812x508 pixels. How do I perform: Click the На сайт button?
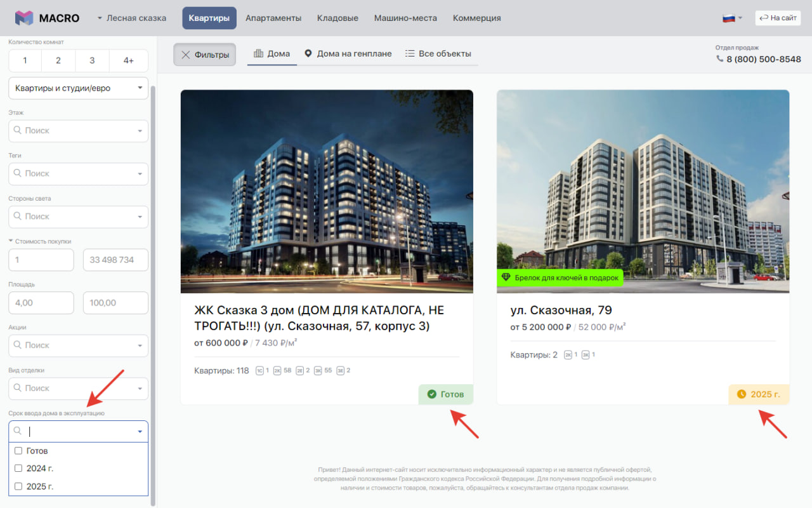(778, 18)
